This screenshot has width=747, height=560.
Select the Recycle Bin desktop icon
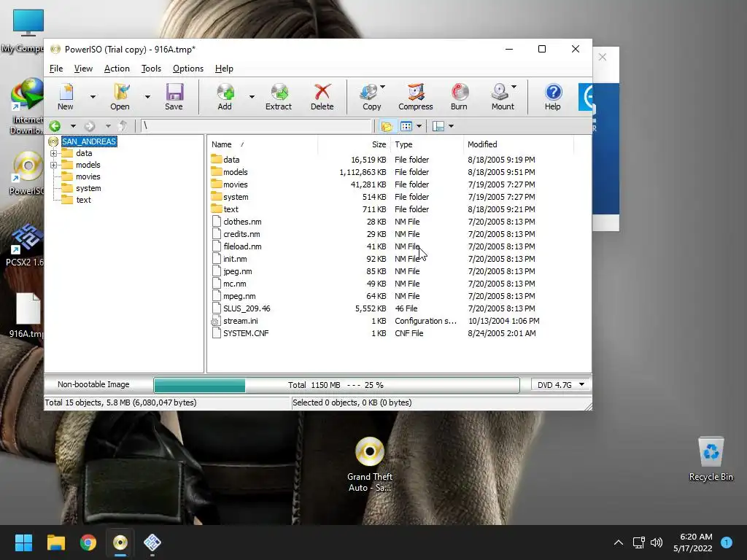click(x=711, y=459)
